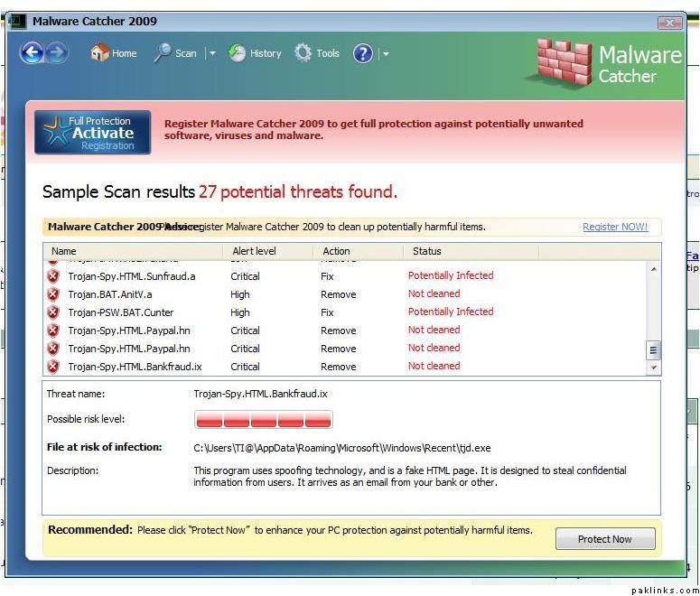This screenshot has height=596, width=700.
Task: Click the Malware Catcher brick wall logo
Action: coord(565,63)
